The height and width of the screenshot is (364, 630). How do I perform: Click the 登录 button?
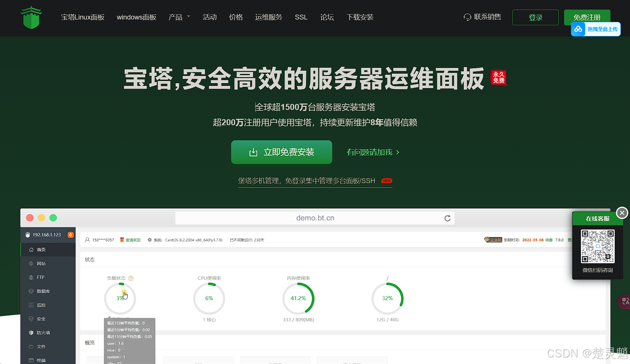[x=535, y=17]
